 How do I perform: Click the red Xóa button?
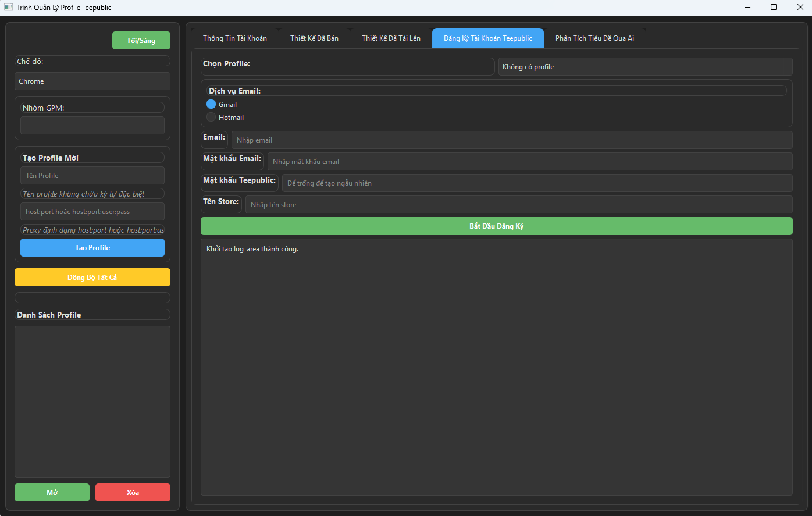133,493
